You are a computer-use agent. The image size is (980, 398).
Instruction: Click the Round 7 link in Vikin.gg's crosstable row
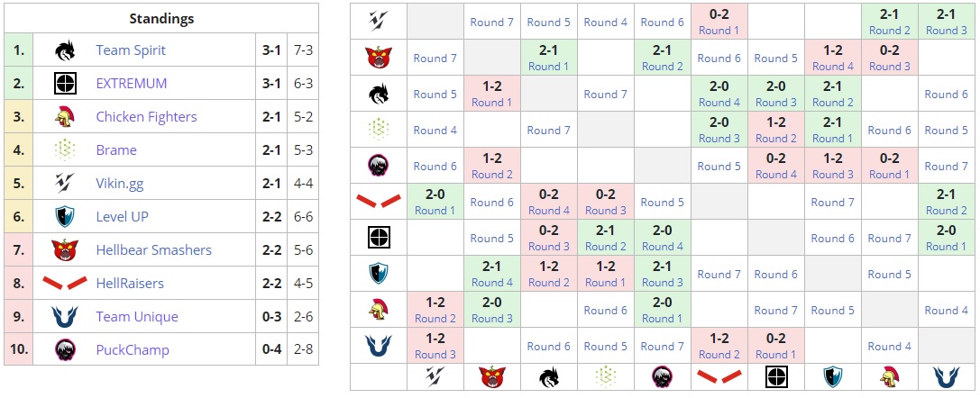click(x=492, y=22)
